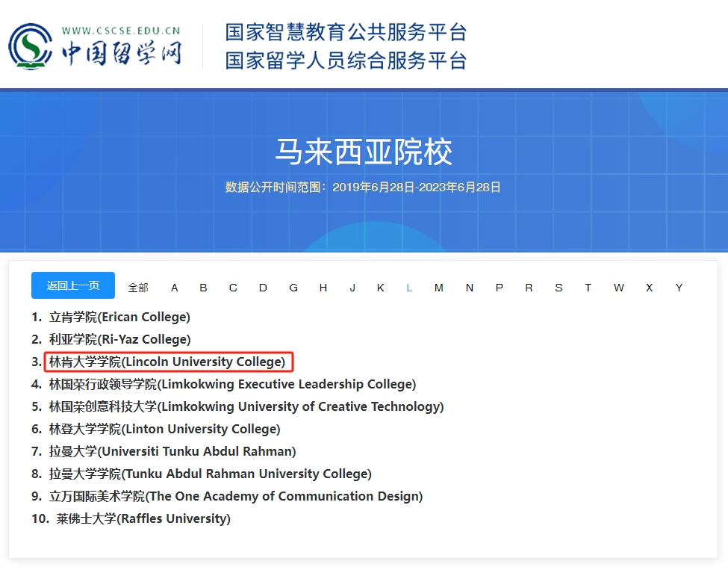Filter schools by letter P
The width and height of the screenshot is (728, 570).
(499, 288)
